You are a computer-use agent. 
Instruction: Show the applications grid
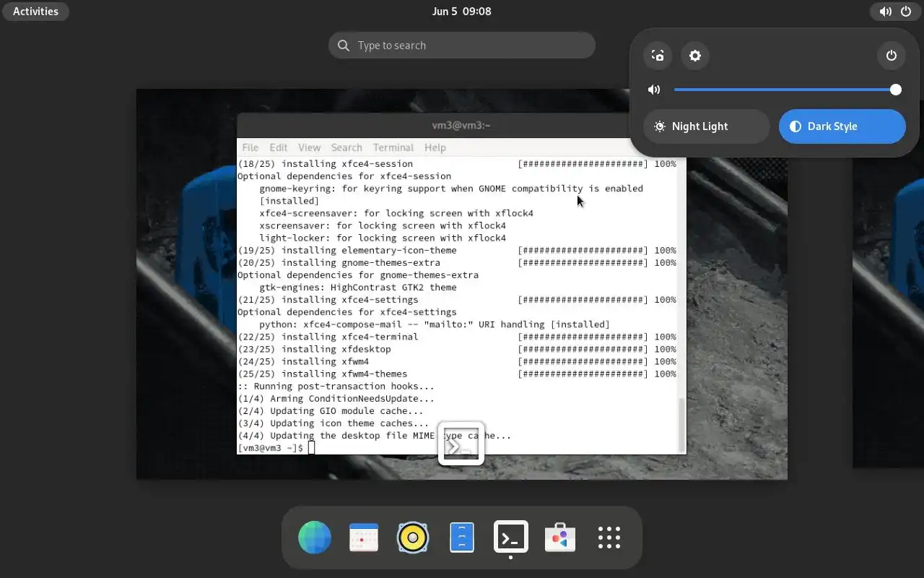[x=609, y=538]
